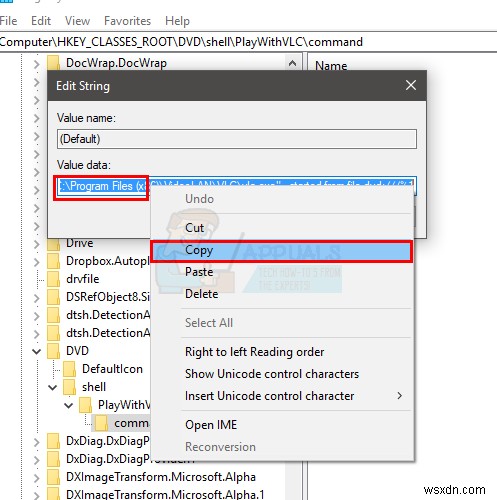Select the DXImageTransform.Microsoft.Alpha.1 key
Viewport: 497px width, 500px height.
click(165, 494)
